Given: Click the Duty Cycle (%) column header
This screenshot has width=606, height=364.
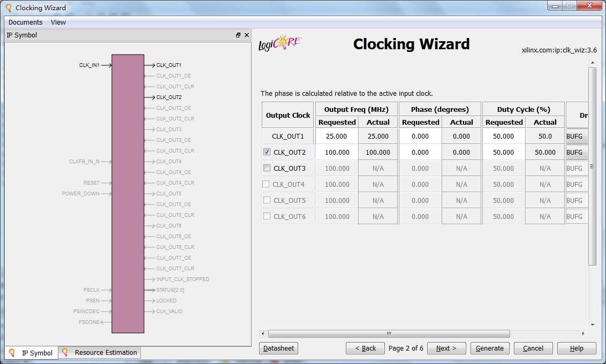Looking at the screenshot, I should 524,109.
